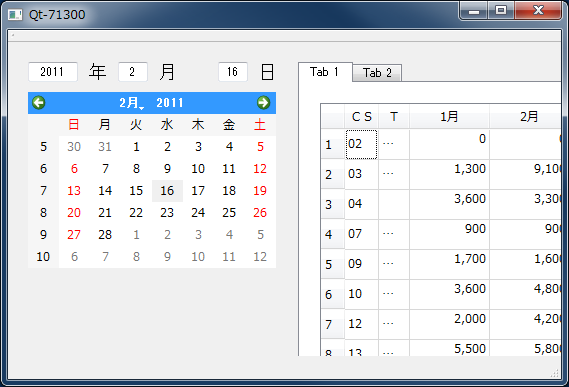Viewport: 569px width, 387px height.
Task: Click the year input field showing 2011
Action: click(x=53, y=72)
